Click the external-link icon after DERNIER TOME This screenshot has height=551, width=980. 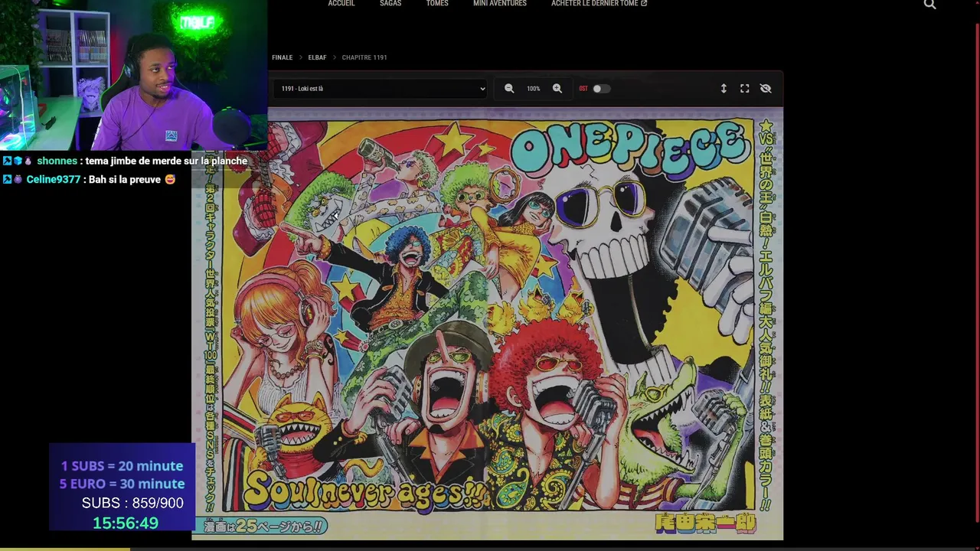coord(644,4)
